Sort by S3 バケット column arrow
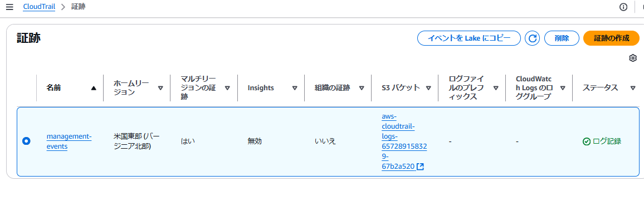 [428, 88]
